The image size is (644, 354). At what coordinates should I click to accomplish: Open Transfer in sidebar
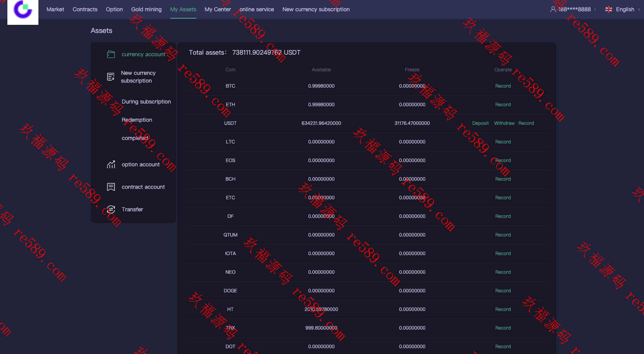pos(132,209)
